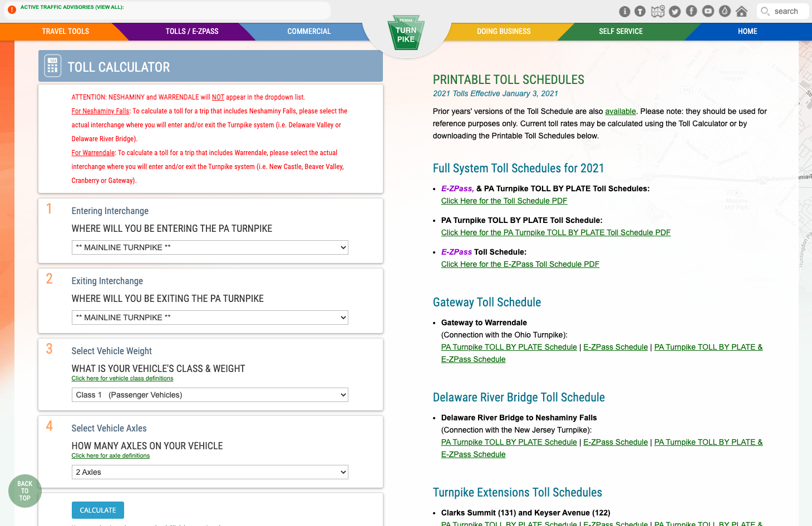This screenshot has width=812, height=526.
Task: Open 'Click Here for the Toll Schedule PDF'
Action: [x=504, y=201]
